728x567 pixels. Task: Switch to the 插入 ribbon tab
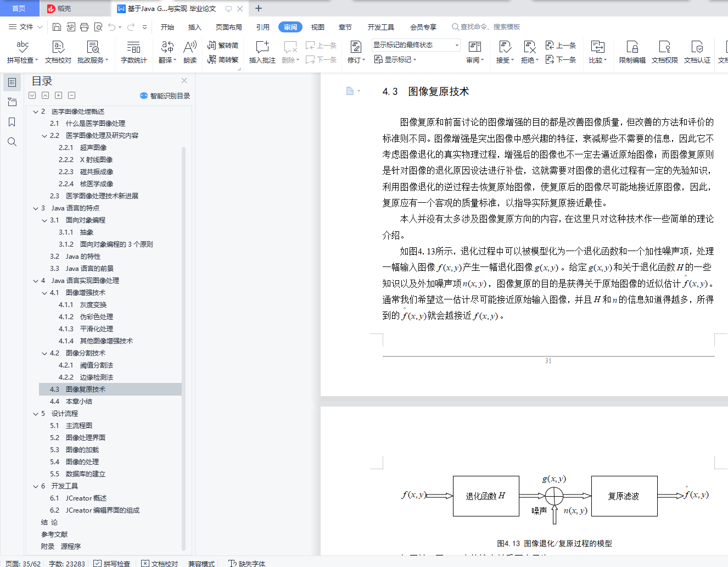coord(195,27)
